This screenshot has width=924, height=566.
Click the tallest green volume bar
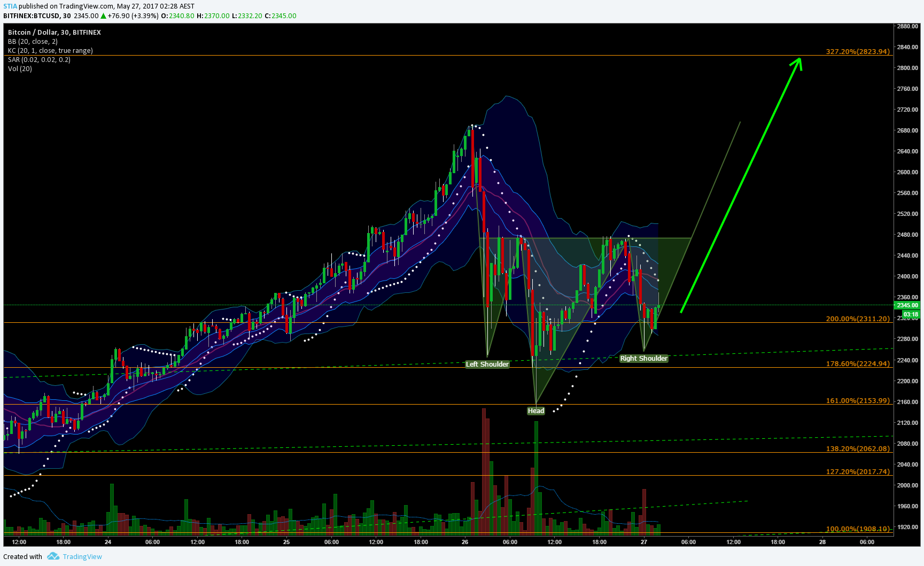point(536,478)
